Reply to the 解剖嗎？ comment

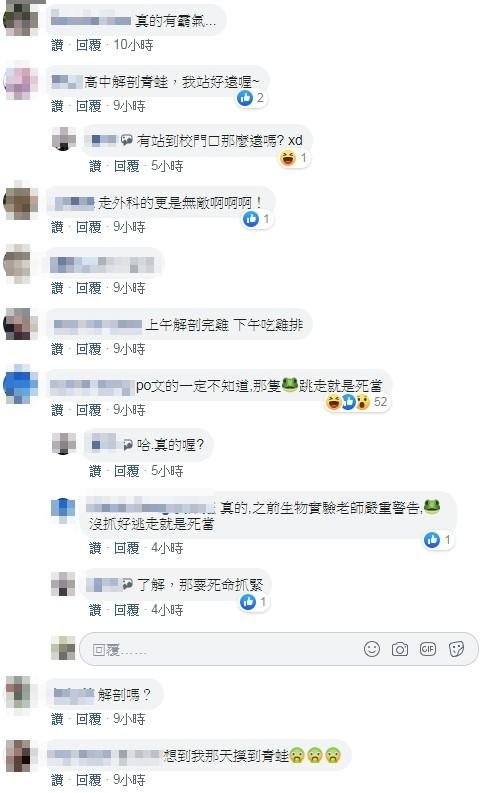pos(89,719)
